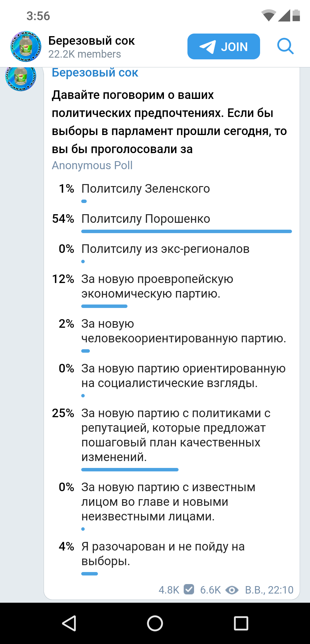Open the channel title in header

(91, 41)
